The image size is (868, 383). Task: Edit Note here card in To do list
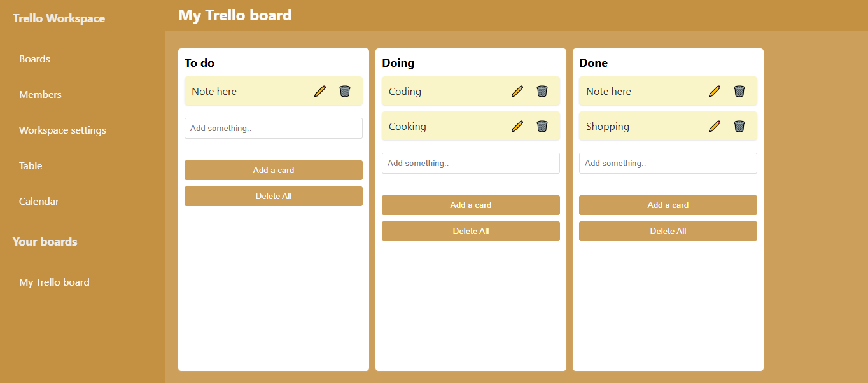(320, 91)
